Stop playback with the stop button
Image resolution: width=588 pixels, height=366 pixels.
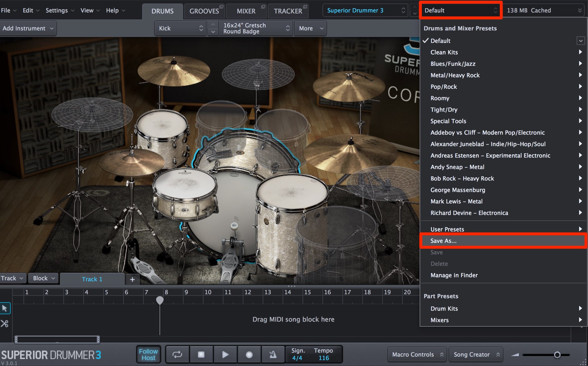click(x=201, y=354)
